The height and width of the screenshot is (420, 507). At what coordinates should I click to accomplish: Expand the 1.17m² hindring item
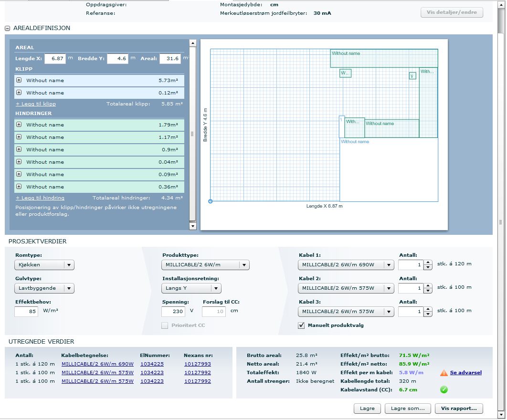(x=19, y=137)
